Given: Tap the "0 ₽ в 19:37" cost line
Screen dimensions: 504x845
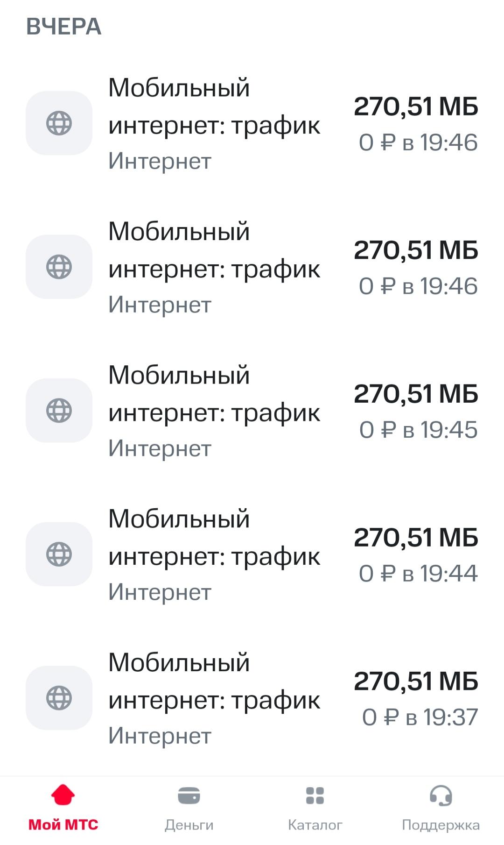Looking at the screenshot, I should tap(420, 717).
